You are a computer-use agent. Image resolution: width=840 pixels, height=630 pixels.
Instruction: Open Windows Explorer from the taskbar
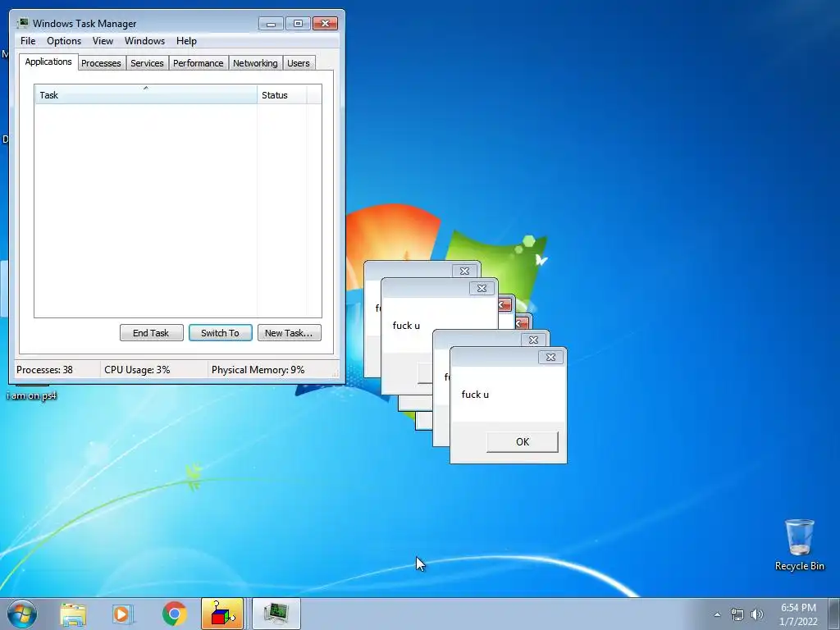(73, 614)
